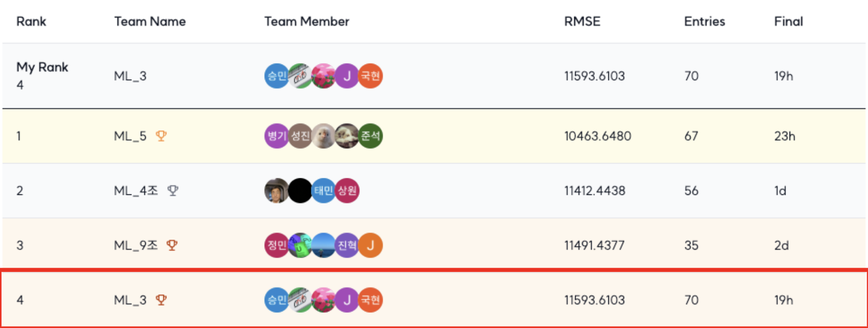Sort by the RMSE column header
Screen dimensions: 868x328
click(x=582, y=21)
